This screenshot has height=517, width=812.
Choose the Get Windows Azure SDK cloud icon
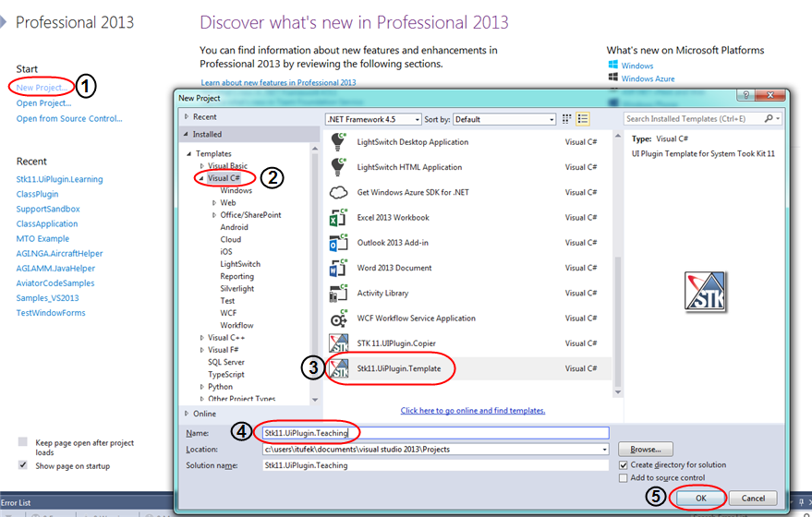tap(338, 192)
